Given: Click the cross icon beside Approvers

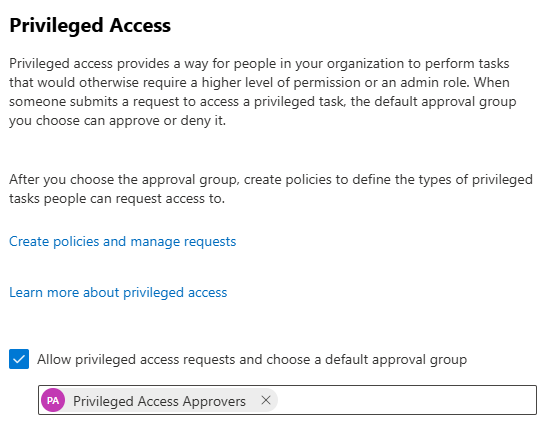Looking at the screenshot, I should click(x=266, y=400).
